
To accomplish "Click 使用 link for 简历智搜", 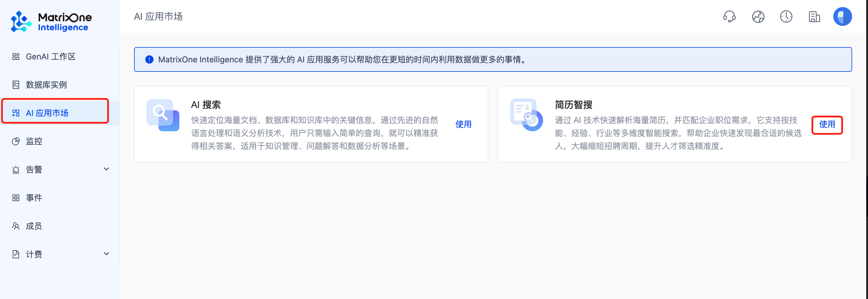I will (827, 124).
